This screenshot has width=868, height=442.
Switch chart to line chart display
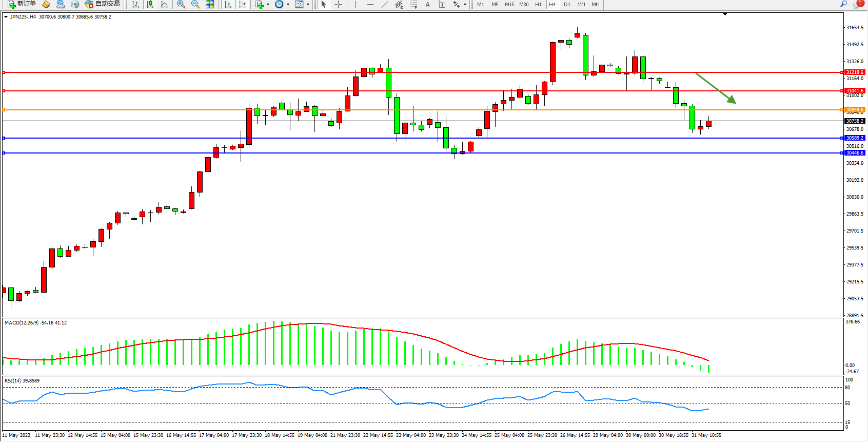[x=164, y=4]
